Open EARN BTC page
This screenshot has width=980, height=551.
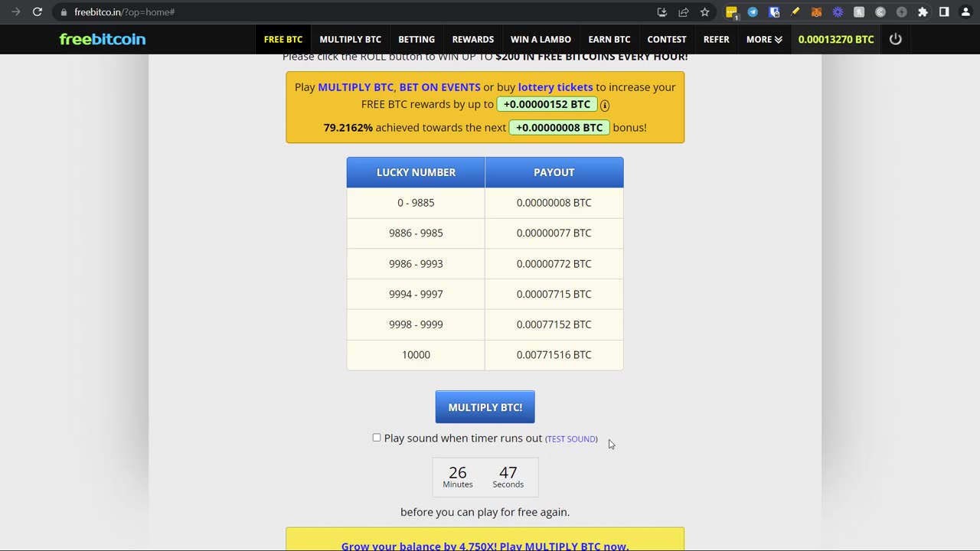click(609, 39)
